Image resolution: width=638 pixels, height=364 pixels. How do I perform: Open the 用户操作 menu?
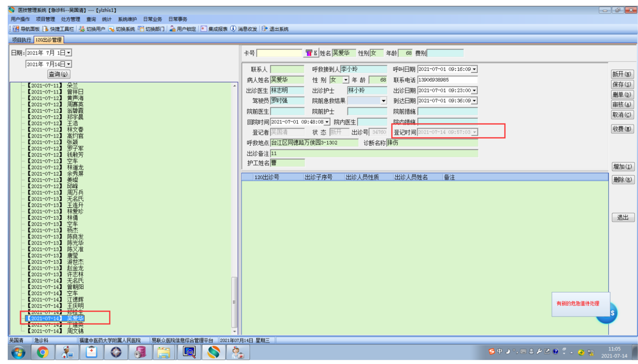tap(20, 19)
